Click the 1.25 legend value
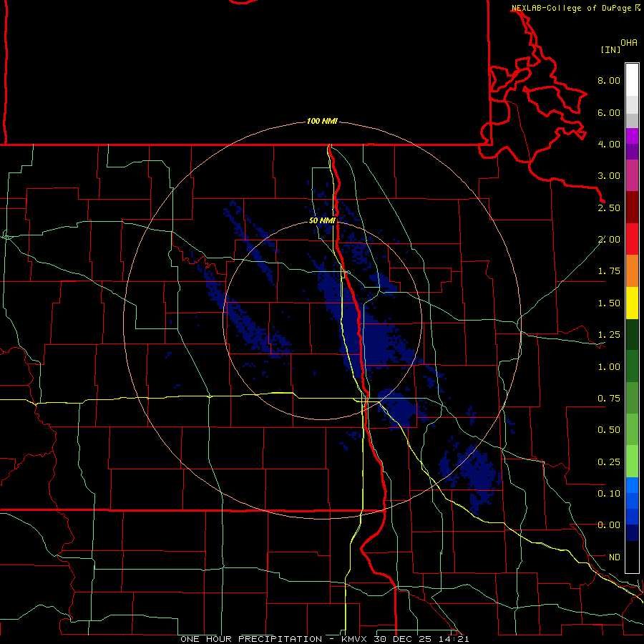This screenshot has height=644, width=644. point(609,335)
